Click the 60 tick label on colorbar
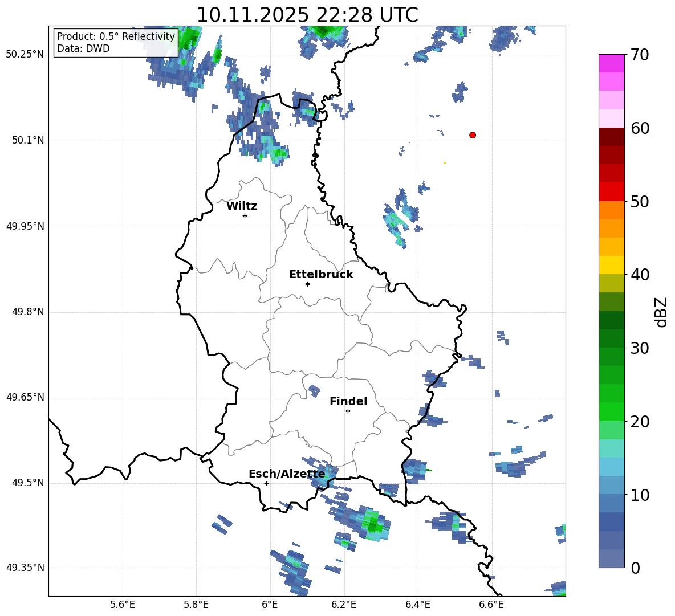The height and width of the screenshot is (616, 675). point(640,128)
